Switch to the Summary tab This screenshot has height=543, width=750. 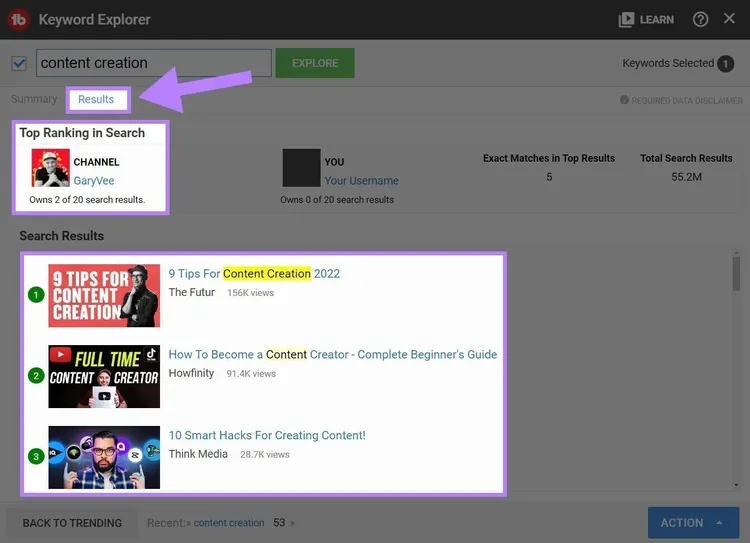pos(34,99)
